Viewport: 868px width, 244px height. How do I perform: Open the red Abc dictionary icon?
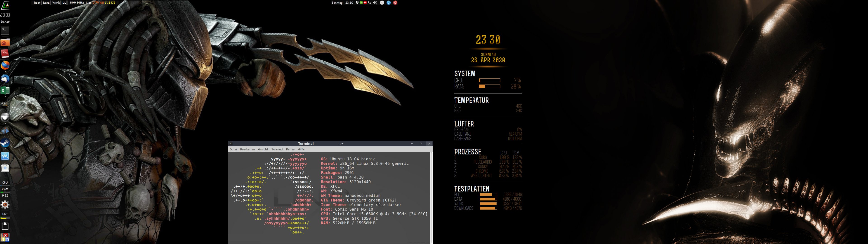(x=5, y=53)
